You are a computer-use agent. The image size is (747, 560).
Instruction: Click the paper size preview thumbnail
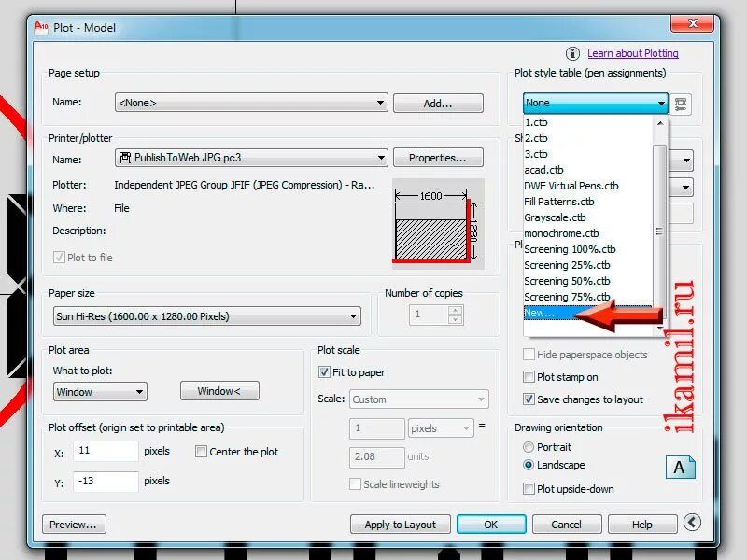click(438, 224)
